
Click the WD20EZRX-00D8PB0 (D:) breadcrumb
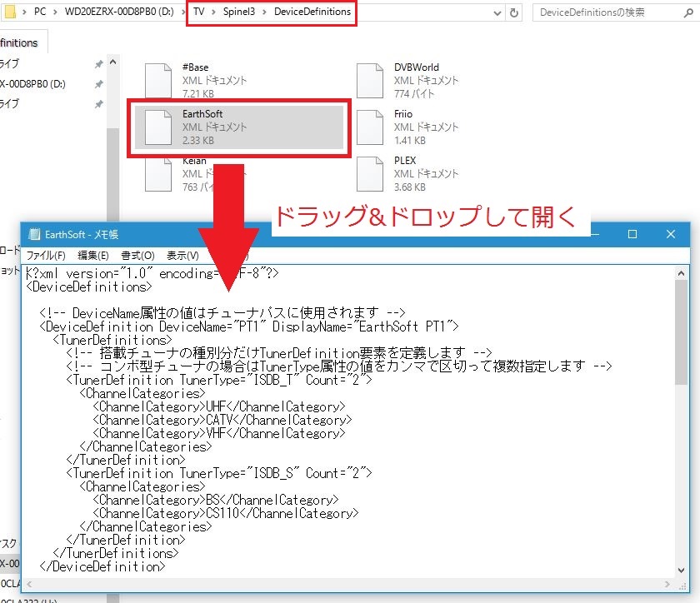[x=119, y=12]
